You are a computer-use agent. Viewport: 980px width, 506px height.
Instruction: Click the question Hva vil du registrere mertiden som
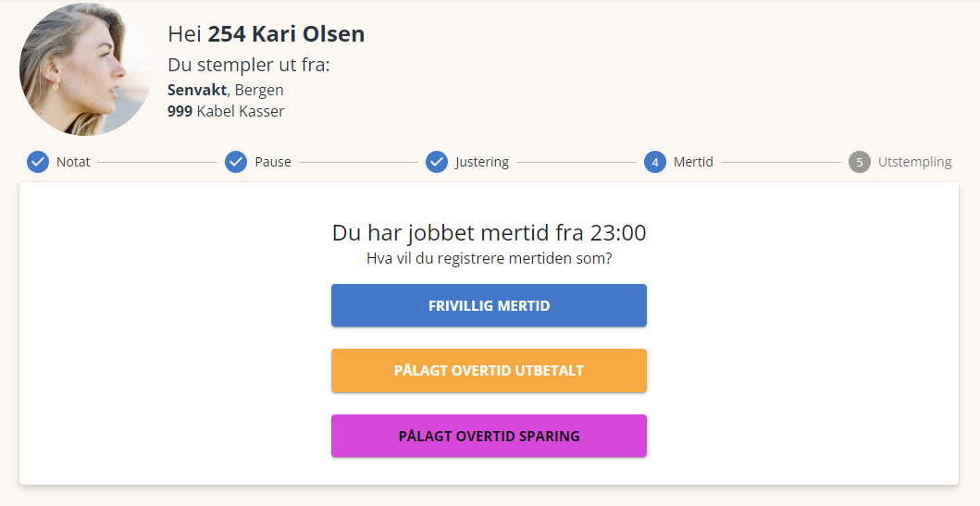[x=489, y=258]
